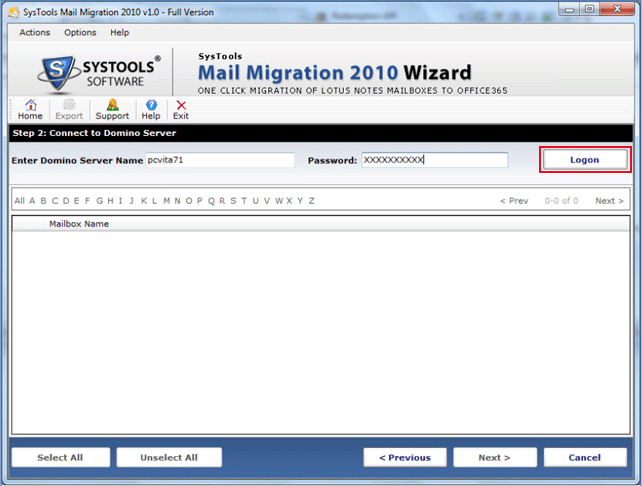Click the red Exit toolbar icon
642x486 pixels.
(x=181, y=110)
